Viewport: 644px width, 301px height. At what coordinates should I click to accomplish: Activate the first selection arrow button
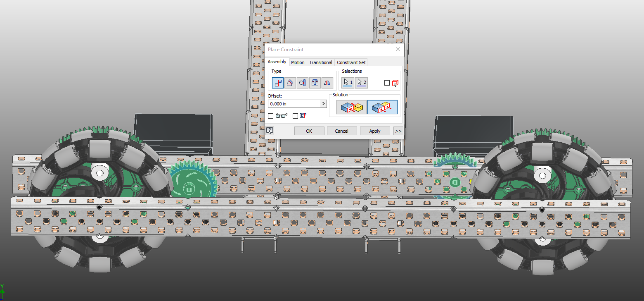(348, 83)
